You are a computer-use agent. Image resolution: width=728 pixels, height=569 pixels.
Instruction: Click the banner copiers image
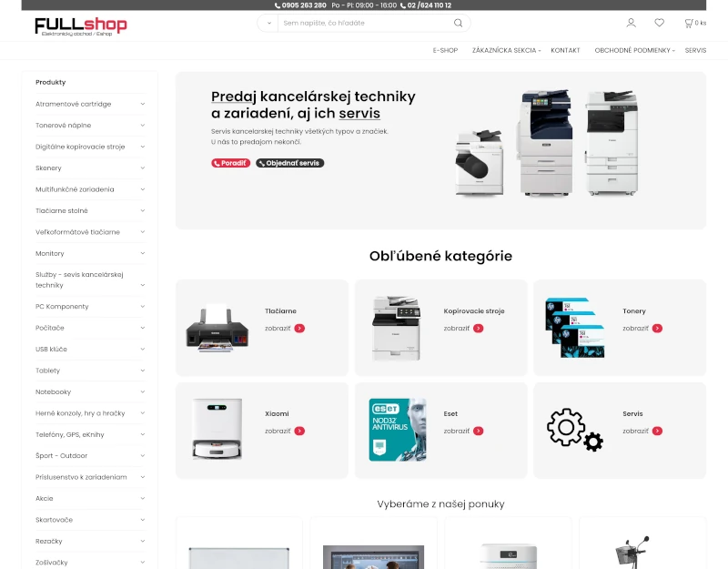547,143
